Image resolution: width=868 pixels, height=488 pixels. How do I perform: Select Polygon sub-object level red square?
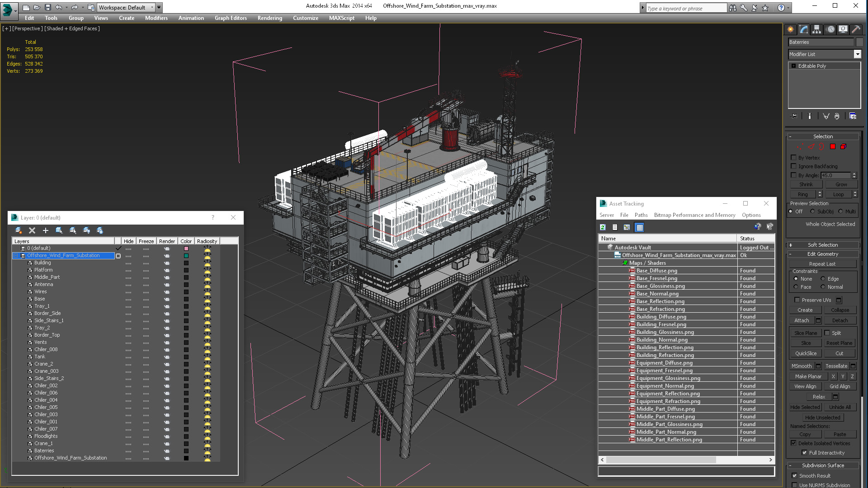[833, 146]
